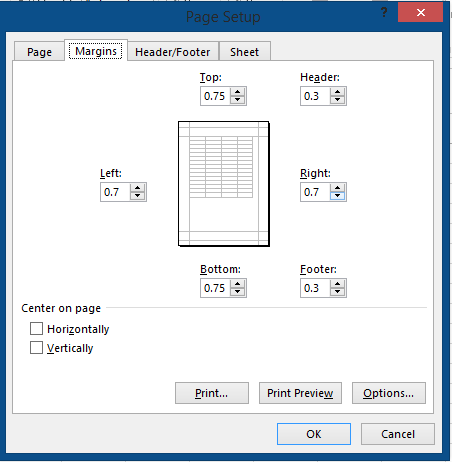
Task: Increase the Header margin spinner up
Action: click(337, 92)
